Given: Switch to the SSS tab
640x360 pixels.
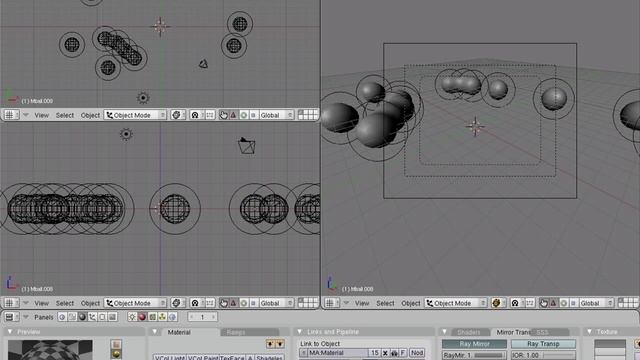Looking at the screenshot, I should pyautogui.click(x=549, y=332).
